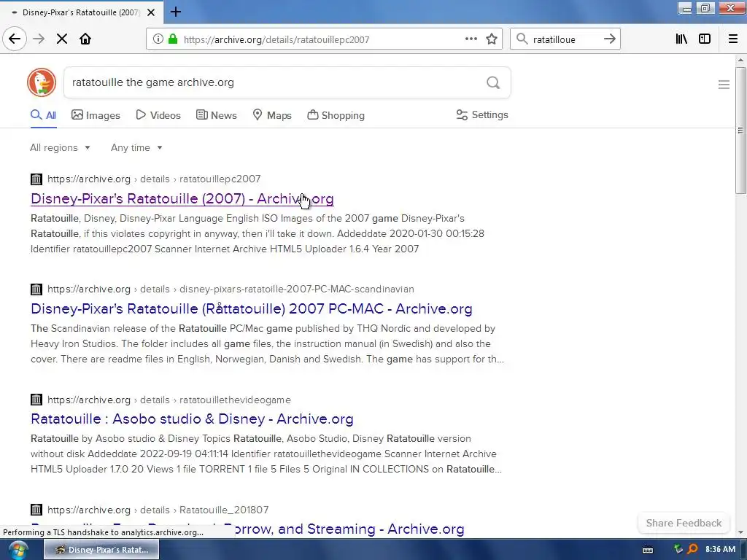Viewport: 747px width, 560px height.
Task: Click the magnifier in the Firefox search box
Action: click(x=522, y=39)
